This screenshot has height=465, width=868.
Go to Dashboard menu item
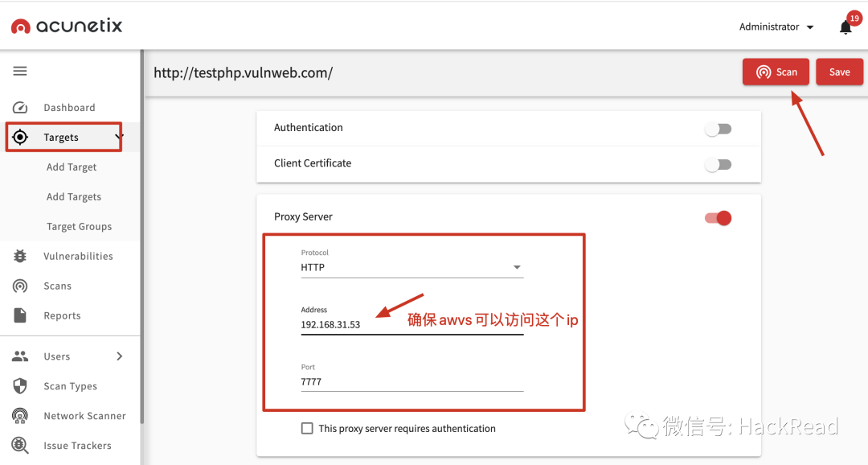pos(70,108)
